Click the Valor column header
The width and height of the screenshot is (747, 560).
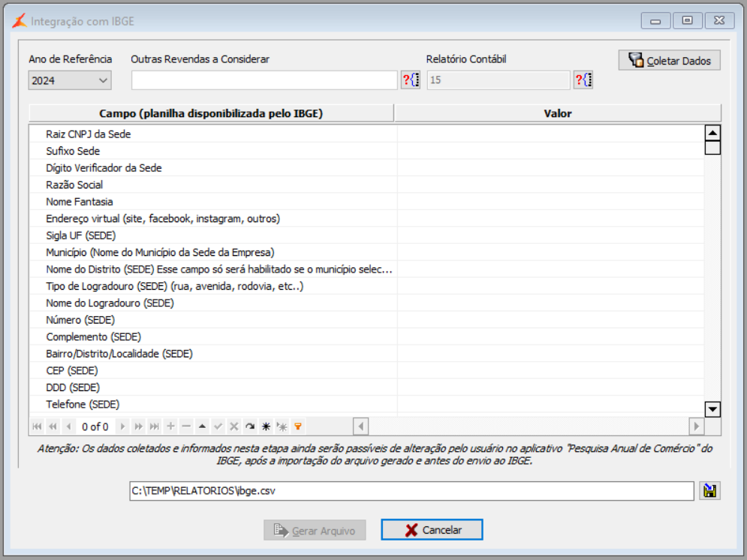558,113
